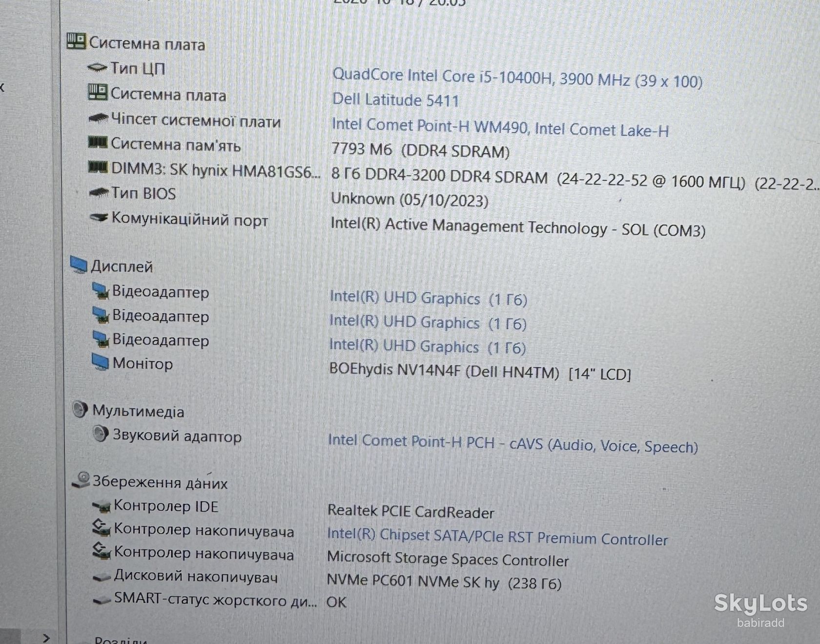Image resolution: width=820 pixels, height=644 pixels.
Task: Click the Мультимедіа speaker icon
Action: click(x=80, y=409)
